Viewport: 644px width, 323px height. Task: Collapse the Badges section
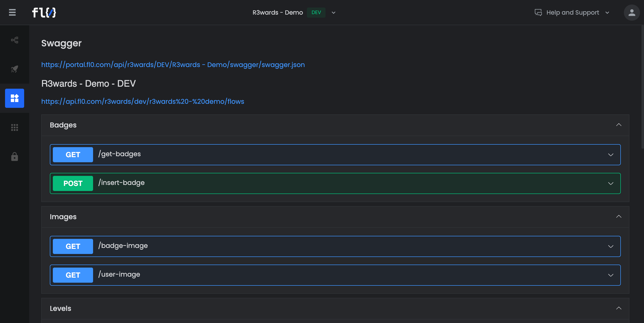click(619, 125)
